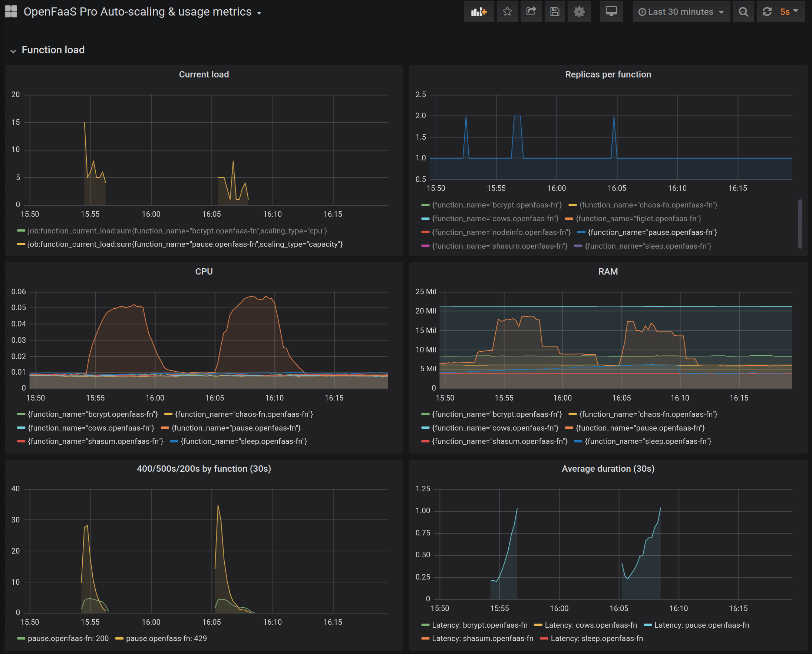Open dashboard settings gear
The image size is (812, 654).
click(579, 12)
